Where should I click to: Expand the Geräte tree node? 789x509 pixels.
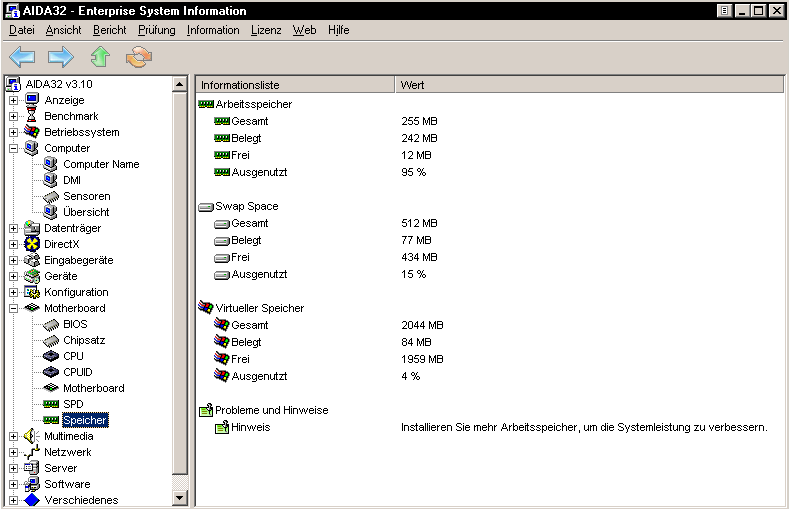click(x=14, y=277)
